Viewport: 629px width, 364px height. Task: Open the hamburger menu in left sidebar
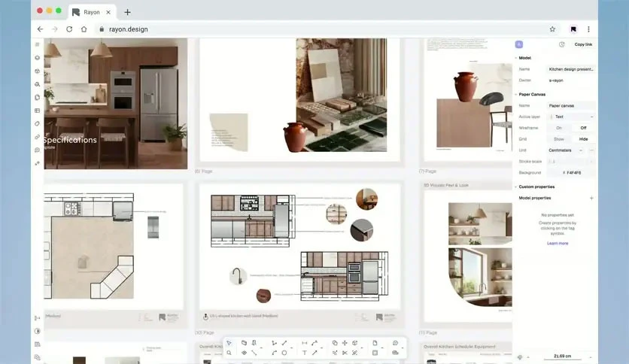(38, 44)
